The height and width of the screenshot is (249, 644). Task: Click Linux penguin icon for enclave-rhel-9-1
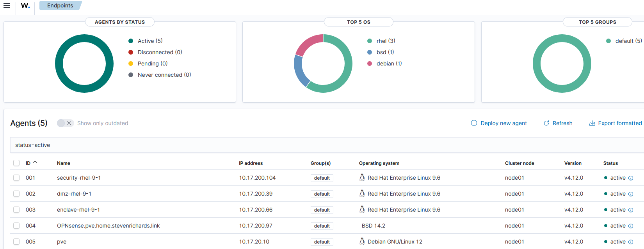[362, 209]
